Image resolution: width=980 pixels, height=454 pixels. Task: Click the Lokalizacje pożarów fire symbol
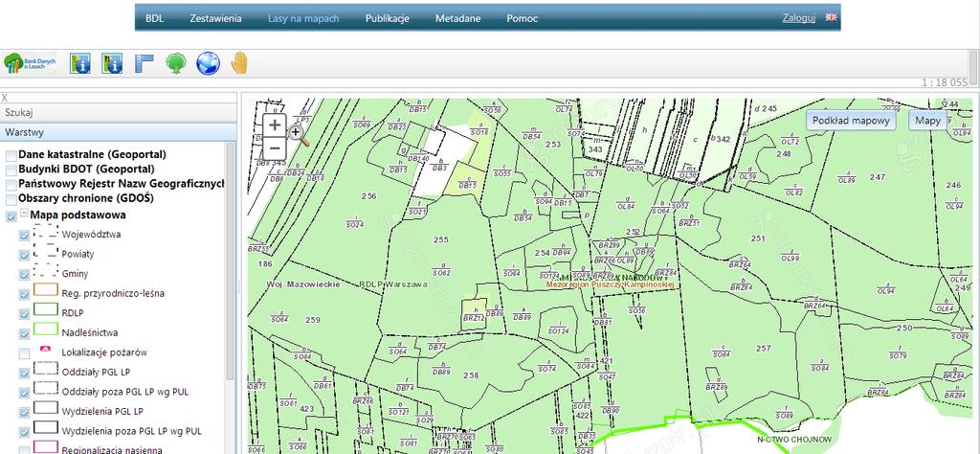pyautogui.click(x=45, y=350)
